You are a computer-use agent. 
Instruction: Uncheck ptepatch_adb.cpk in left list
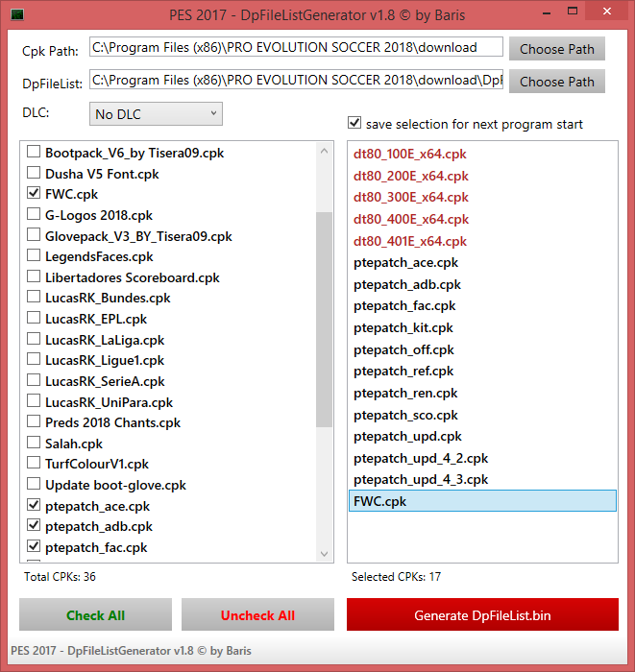[x=34, y=525]
